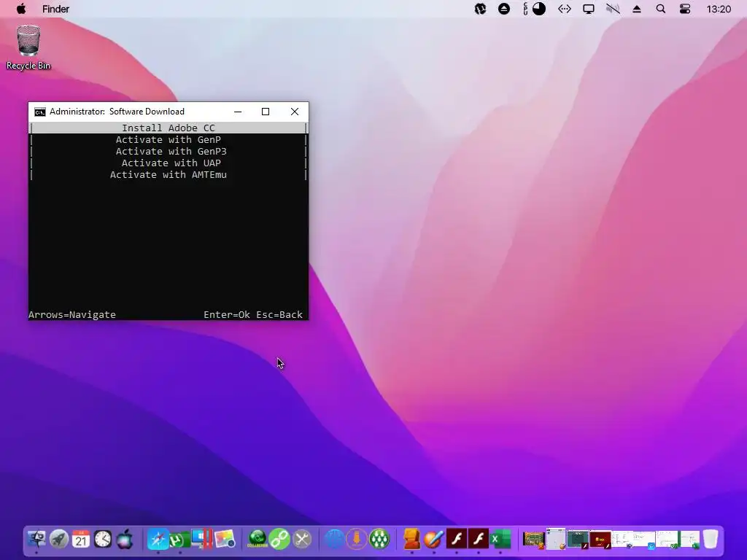Open the orange blocks dock icon
Image resolution: width=747 pixels, height=560 pixels.
(x=412, y=539)
